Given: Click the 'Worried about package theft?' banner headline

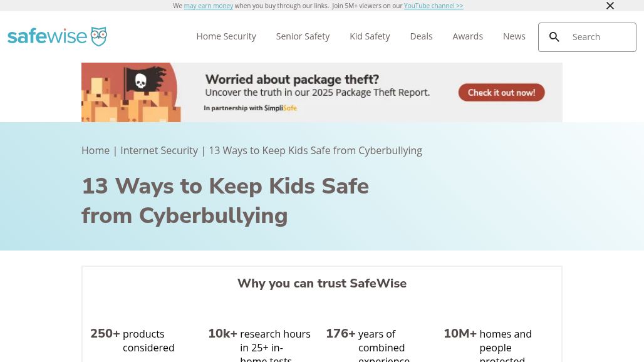Looking at the screenshot, I should coord(292,80).
